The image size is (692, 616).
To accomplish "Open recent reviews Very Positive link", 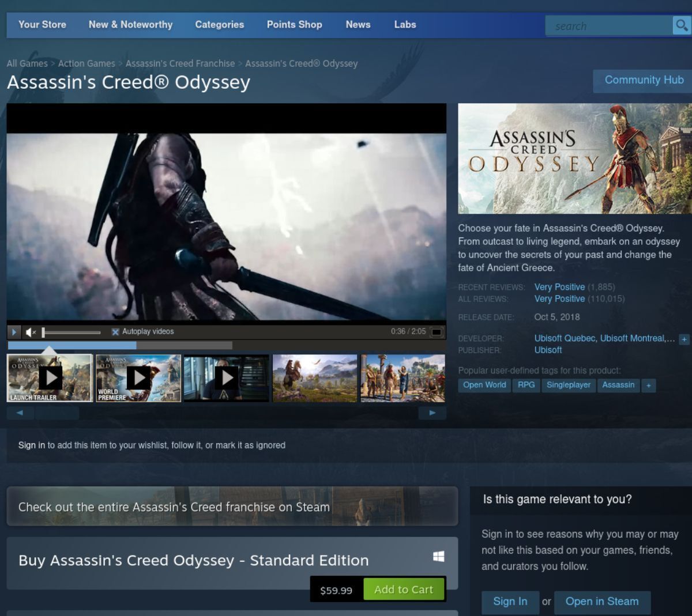I will 559,287.
